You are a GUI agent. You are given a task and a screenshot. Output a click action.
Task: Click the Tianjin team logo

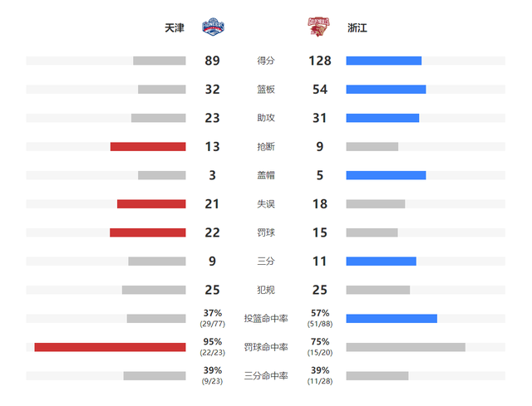213,27
